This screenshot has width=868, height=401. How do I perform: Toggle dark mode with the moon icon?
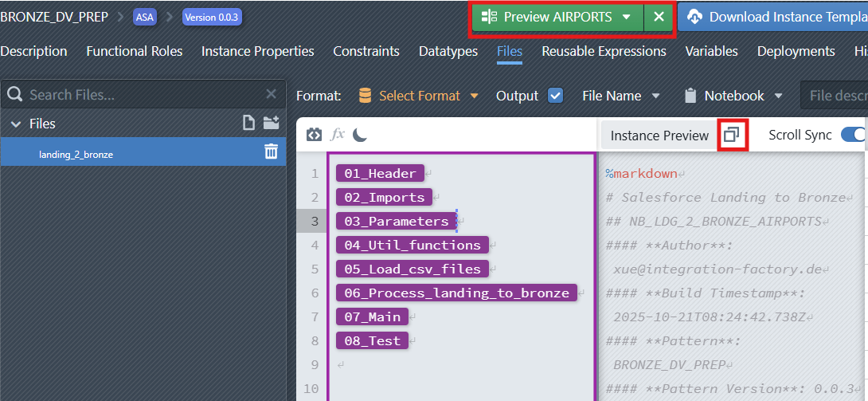pos(360,136)
